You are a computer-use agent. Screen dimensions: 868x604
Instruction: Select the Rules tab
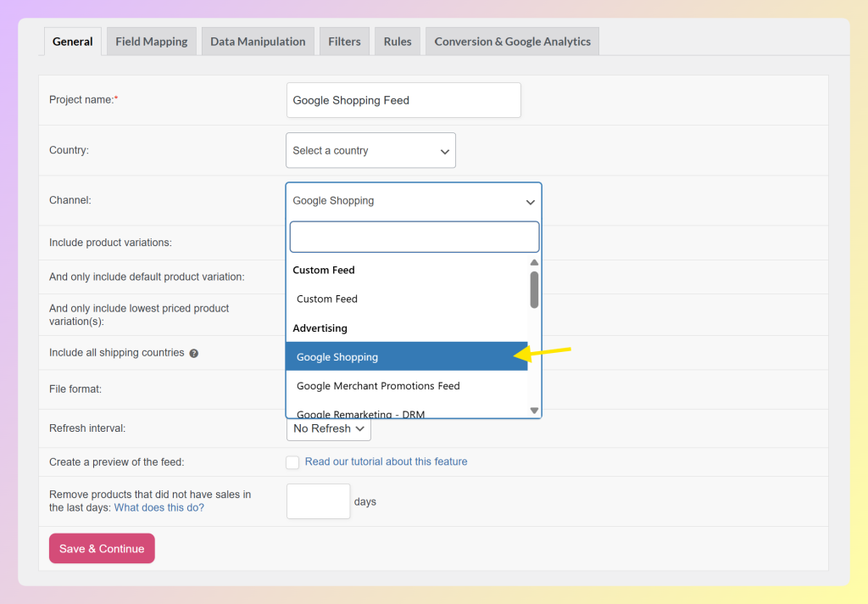(x=398, y=42)
